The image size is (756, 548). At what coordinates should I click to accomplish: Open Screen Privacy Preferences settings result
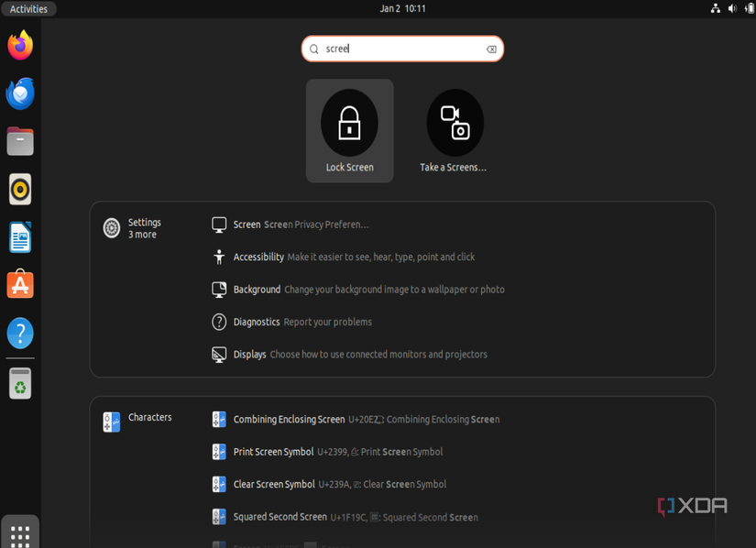[301, 225]
